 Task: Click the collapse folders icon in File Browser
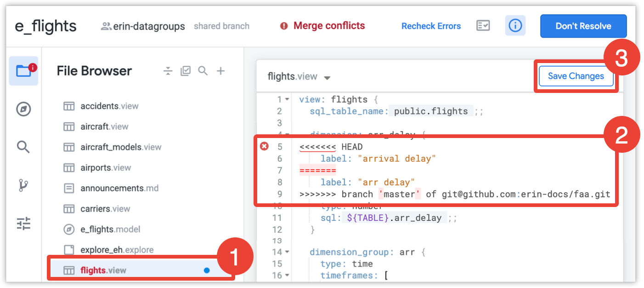coord(168,71)
